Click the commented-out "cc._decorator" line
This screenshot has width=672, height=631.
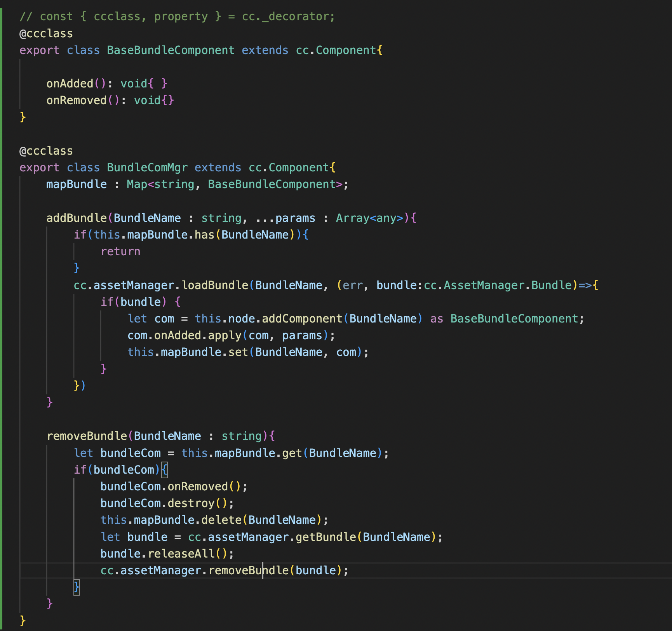pyautogui.click(x=177, y=16)
